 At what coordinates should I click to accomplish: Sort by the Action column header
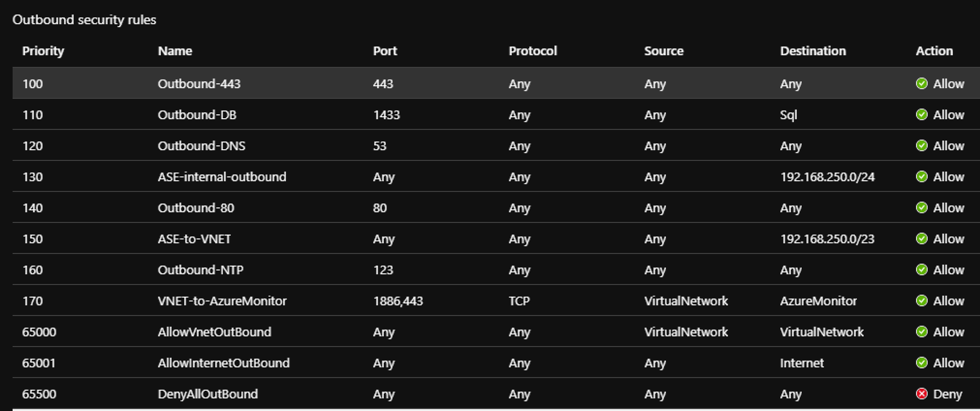click(x=934, y=51)
